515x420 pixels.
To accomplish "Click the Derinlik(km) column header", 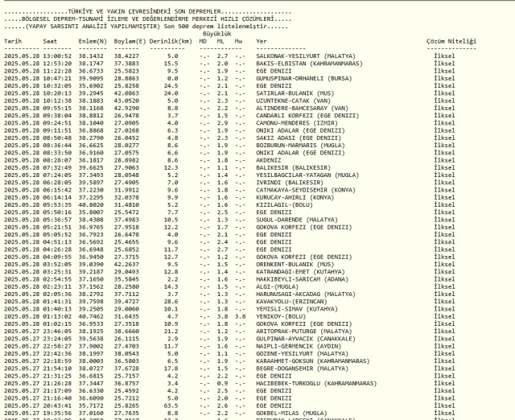I will click(x=171, y=41).
